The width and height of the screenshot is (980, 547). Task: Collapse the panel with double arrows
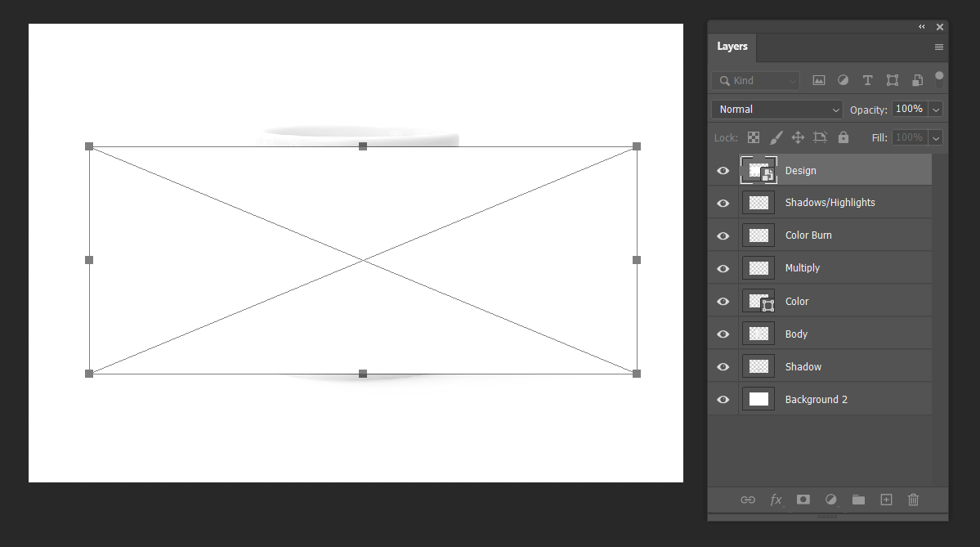pos(921,27)
